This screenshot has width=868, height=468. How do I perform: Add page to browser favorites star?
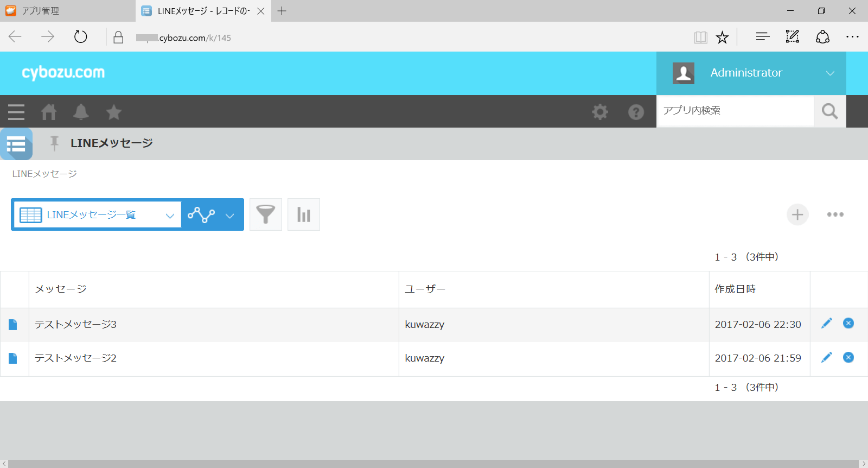(722, 37)
